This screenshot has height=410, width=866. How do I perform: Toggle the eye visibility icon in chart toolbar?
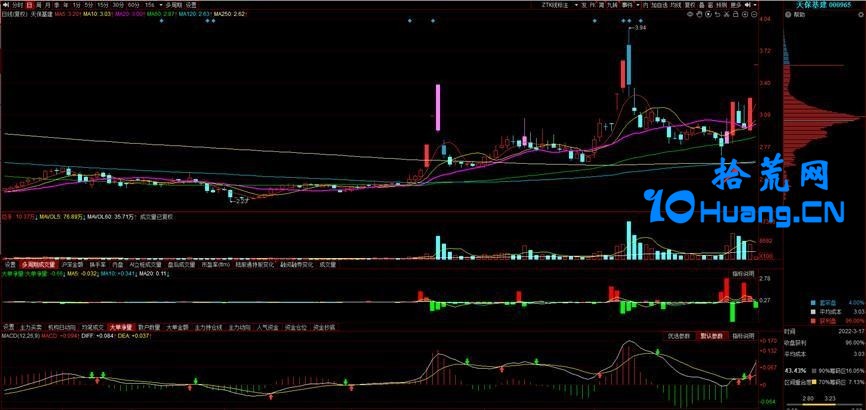[x=690, y=14]
